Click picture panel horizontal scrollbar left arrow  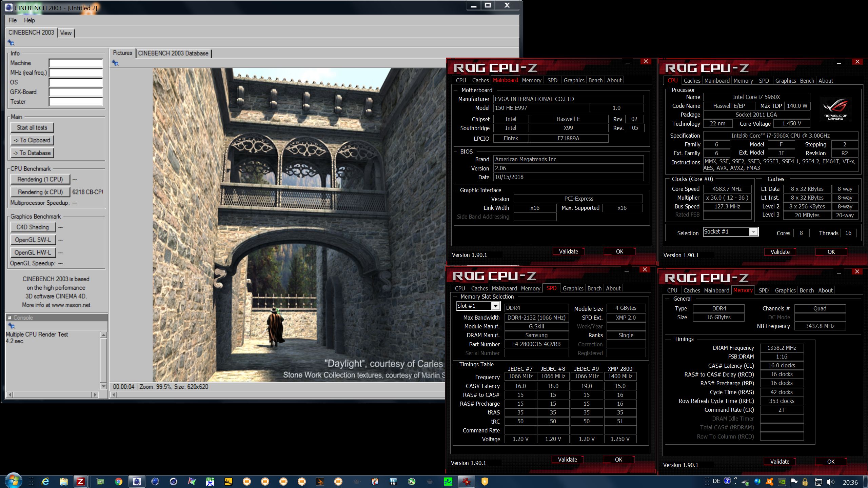114,394
